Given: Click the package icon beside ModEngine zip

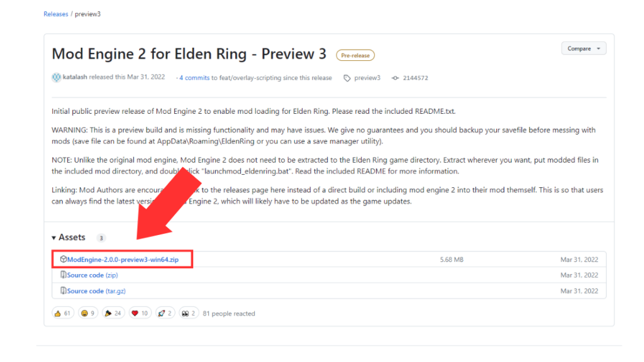Looking at the screenshot, I should coord(64,259).
